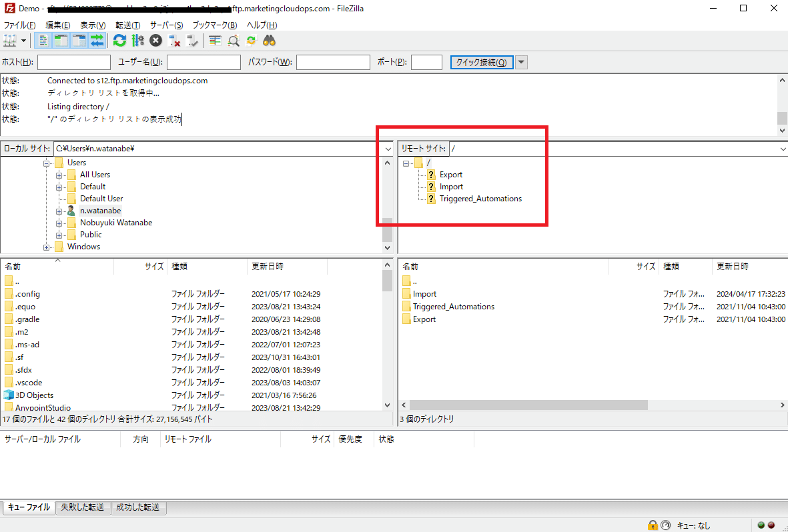The image size is (788, 532).
Task: Open the local site path dropdown
Action: pyautogui.click(x=388, y=149)
